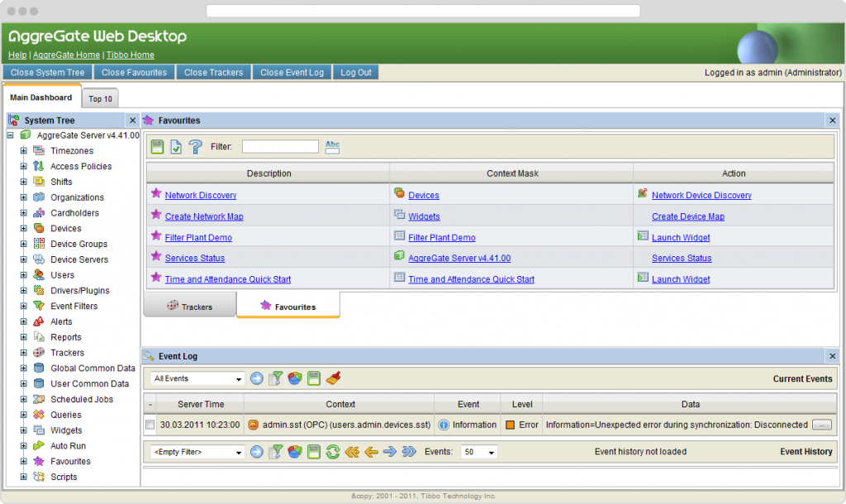Click the document checkmark icon in Favourites toolbar

(x=176, y=147)
